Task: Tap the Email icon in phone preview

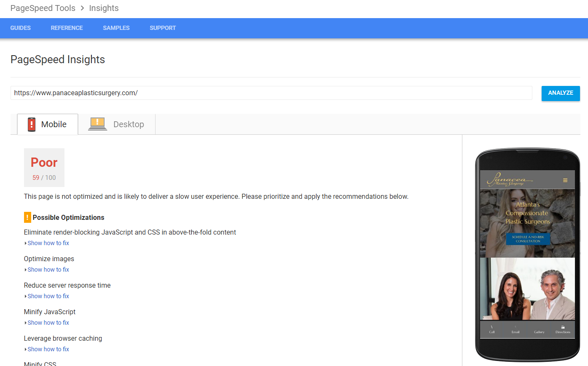Action: coord(516,329)
